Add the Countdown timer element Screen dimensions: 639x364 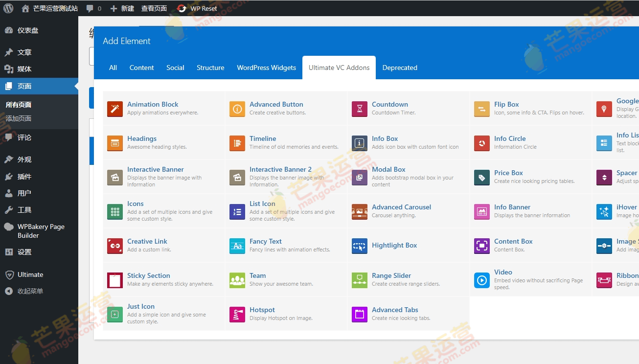[x=390, y=104]
